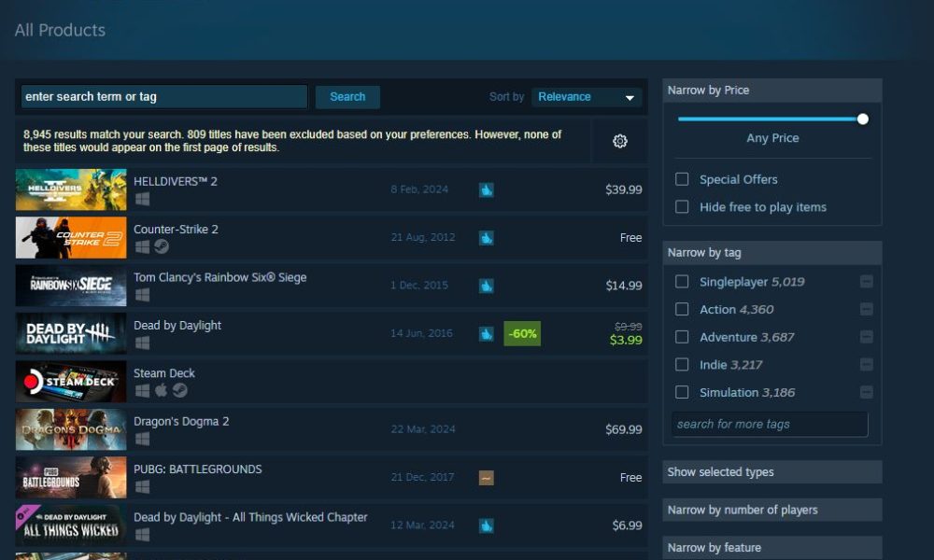
Task: Click the PUBG BATTLEGROUNDS thumbnail
Action: click(x=71, y=477)
